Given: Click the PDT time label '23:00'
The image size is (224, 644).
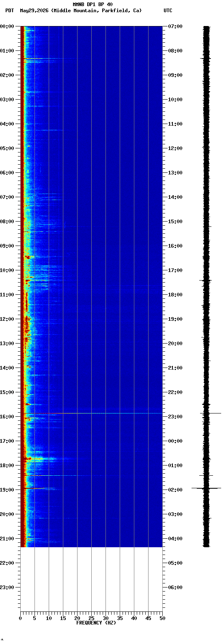Looking at the screenshot, I should (x=6, y=587).
